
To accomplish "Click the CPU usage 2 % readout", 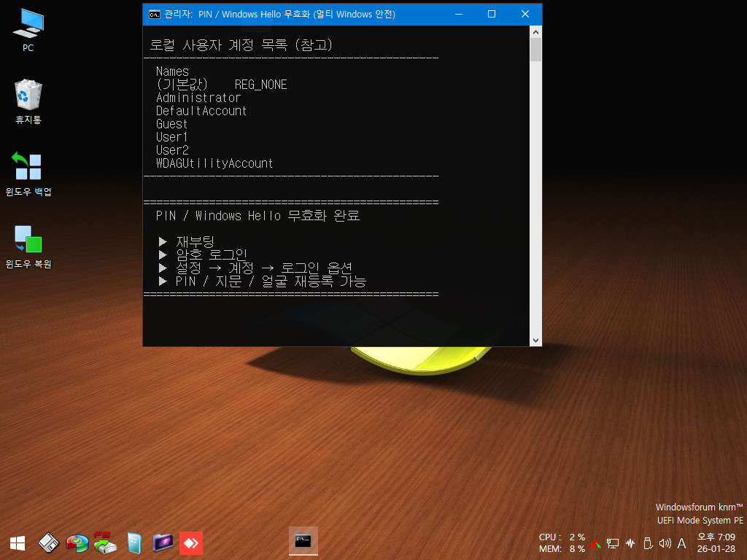I will [562, 537].
